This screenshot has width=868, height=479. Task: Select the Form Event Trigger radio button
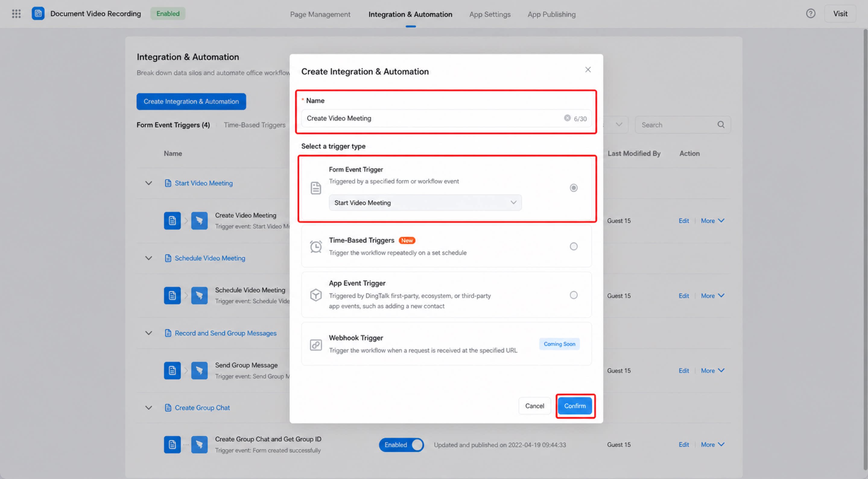pyautogui.click(x=574, y=188)
